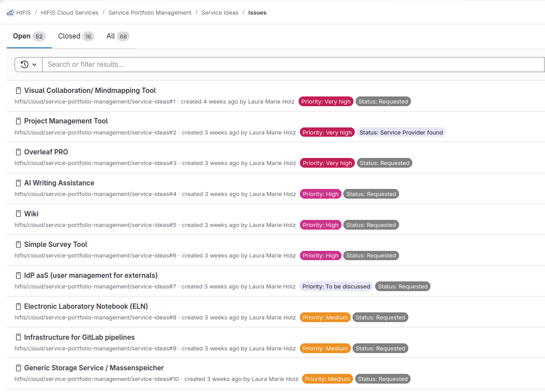Screen dimensions: 545x392
Task: Click the issue type icon beside Project Management Tool
Action: click(x=18, y=121)
